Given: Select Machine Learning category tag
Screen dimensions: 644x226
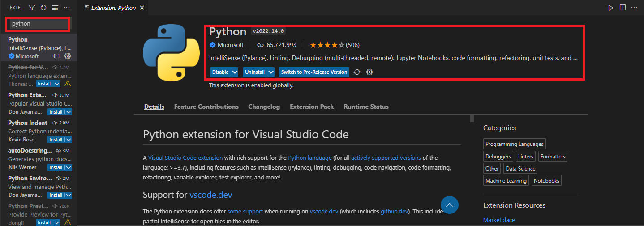Looking at the screenshot, I should point(506,180).
